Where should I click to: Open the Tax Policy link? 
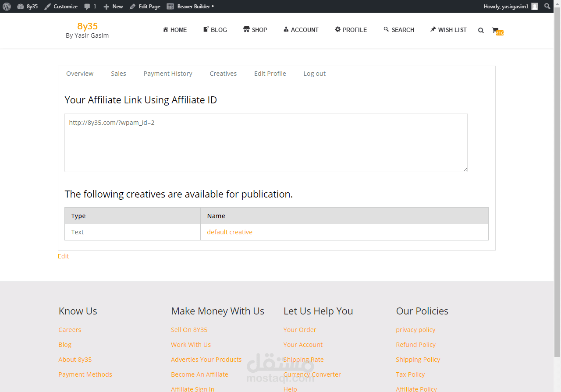point(410,374)
